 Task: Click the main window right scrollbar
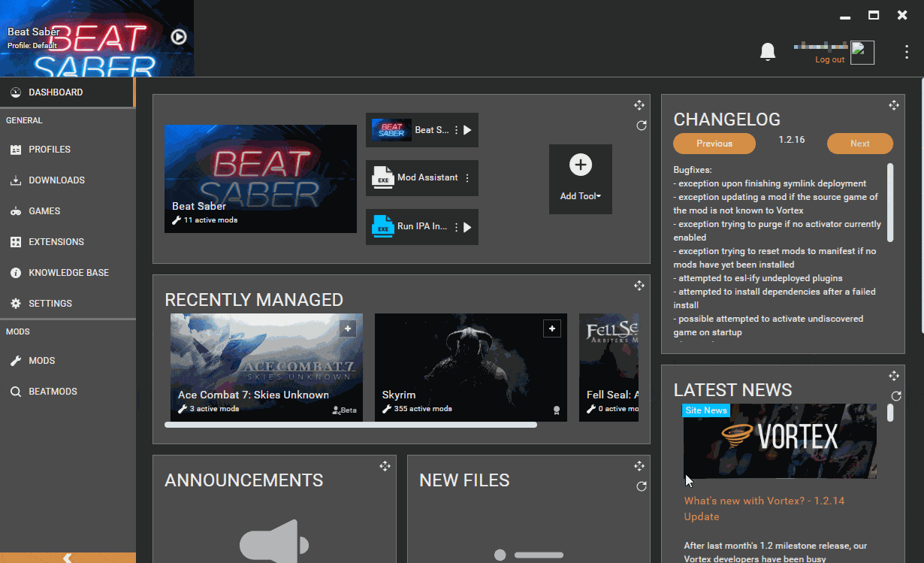(921, 207)
